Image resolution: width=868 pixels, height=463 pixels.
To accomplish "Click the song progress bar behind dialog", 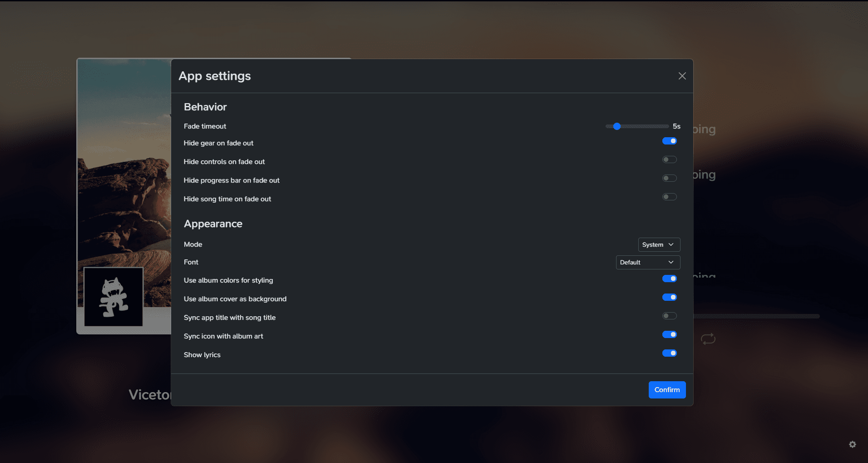I will click(x=756, y=316).
